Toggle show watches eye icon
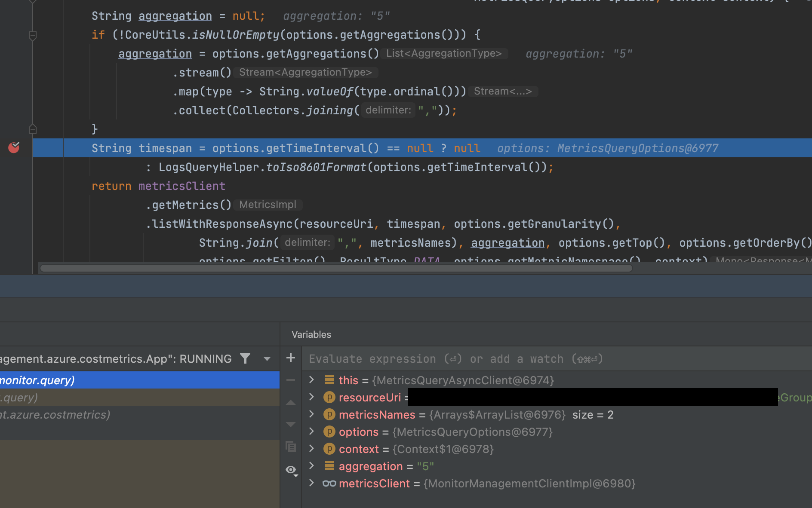The height and width of the screenshot is (508, 812). click(x=292, y=470)
